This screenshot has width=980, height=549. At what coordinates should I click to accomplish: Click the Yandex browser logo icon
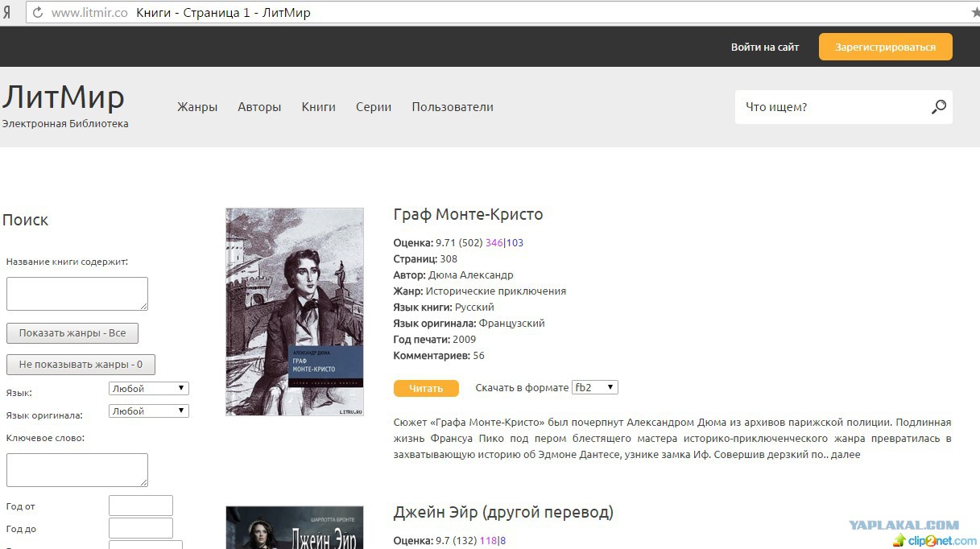7,13
